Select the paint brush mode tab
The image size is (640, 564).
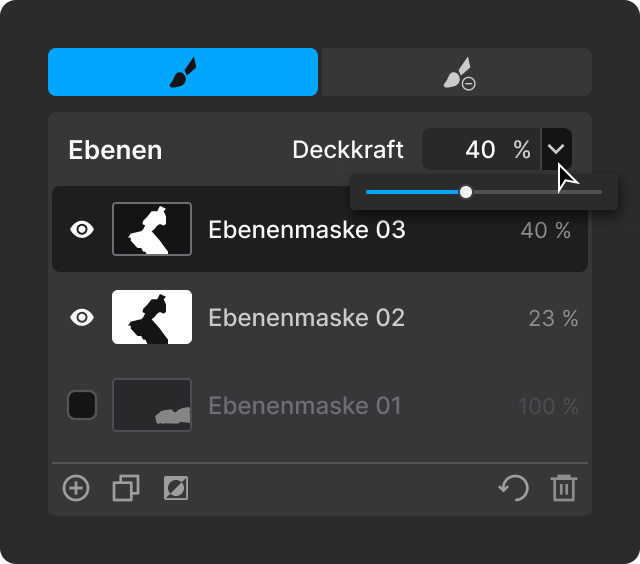(x=183, y=72)
